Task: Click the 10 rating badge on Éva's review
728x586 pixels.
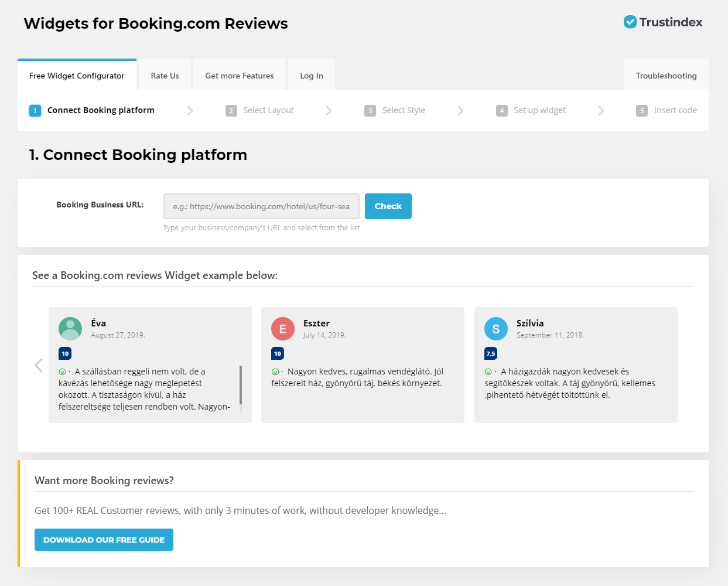Action: tap(65, 353)
